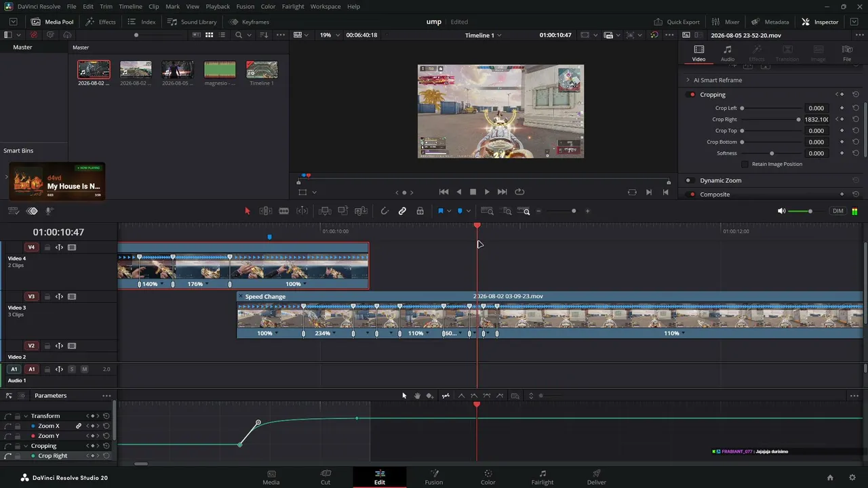Click the Full Extent Zoom icon
Image resolution: width=868 pixels, height=488 pixels.
pyautogui.click(x=487, y=211)
